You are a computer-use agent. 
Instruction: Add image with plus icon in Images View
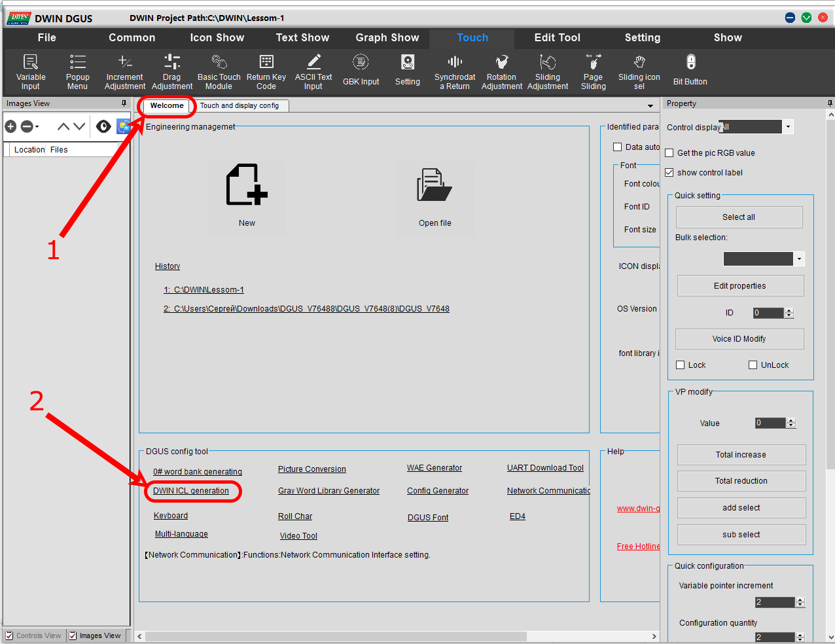point(10,126)
